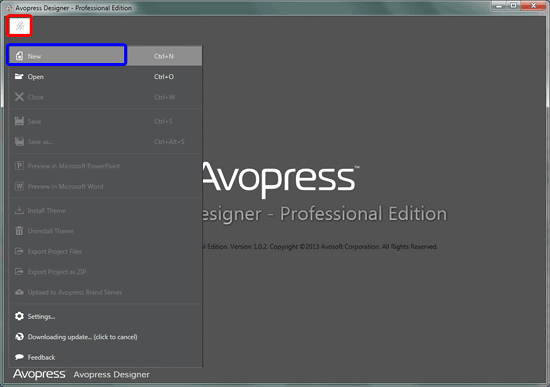
Task: Choose Open from the menu
Action: click(105, 76)
